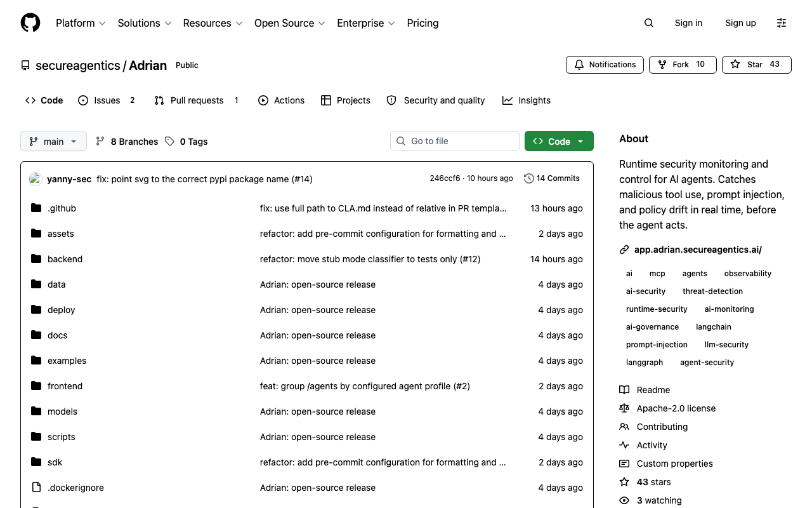This screenshot has width=812, height=508.
Task: Click the data folder icon
Action: [36, 284]
